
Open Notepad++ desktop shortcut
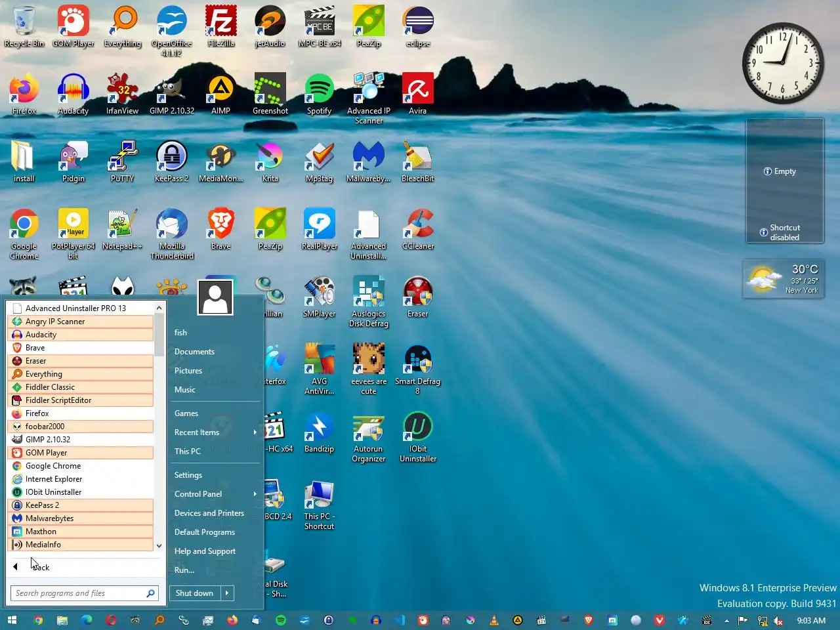click(123, 229)
